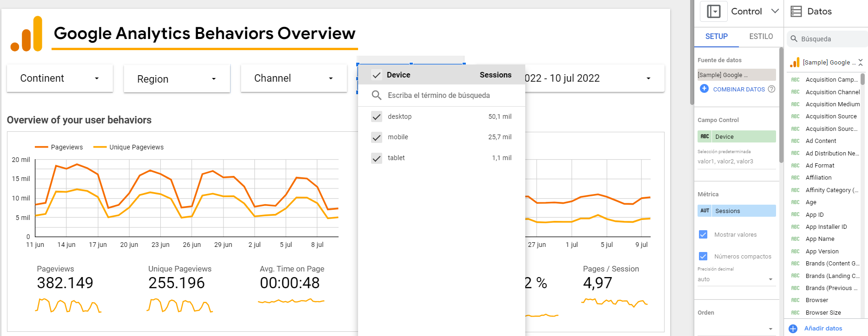Open the Precisión decimal auto dropdown

tap(736, 279)
